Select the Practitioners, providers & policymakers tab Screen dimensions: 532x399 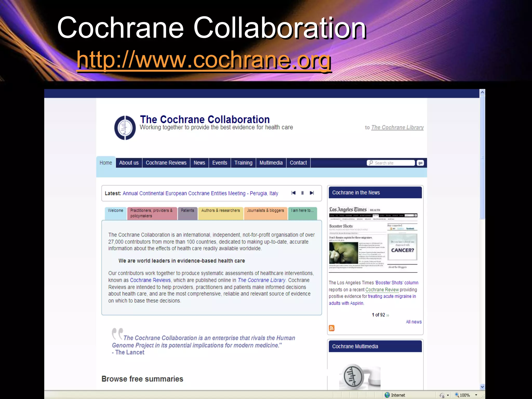pos(152,213)
